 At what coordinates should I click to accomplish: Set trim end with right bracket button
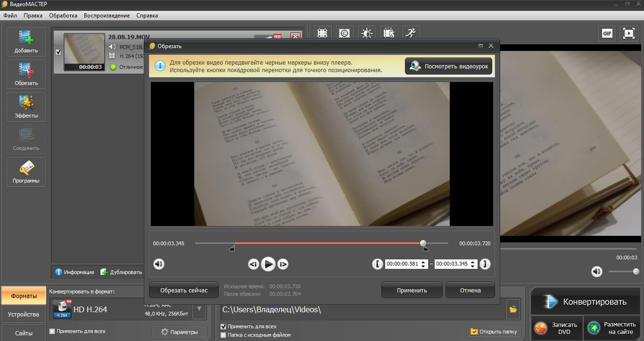click(x=485, y=264)
